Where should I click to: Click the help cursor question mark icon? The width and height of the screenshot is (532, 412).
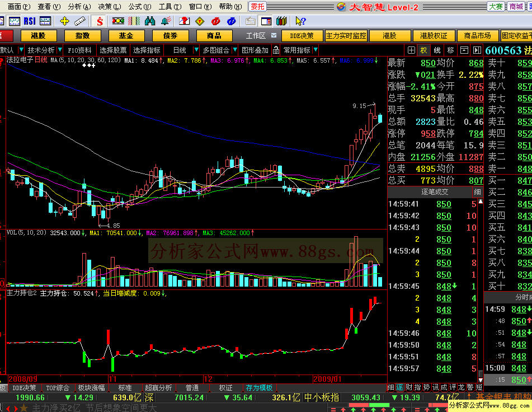(x=300, y=21)
